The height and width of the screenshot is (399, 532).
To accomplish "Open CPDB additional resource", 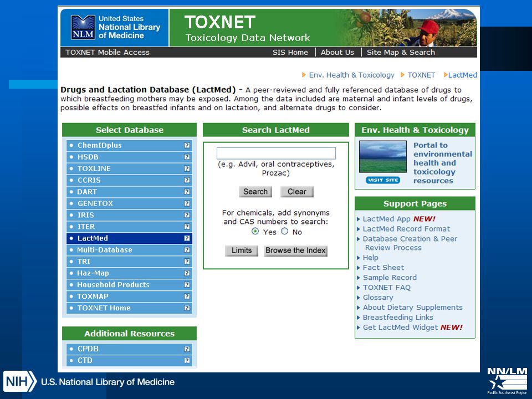I will [129, 349].
